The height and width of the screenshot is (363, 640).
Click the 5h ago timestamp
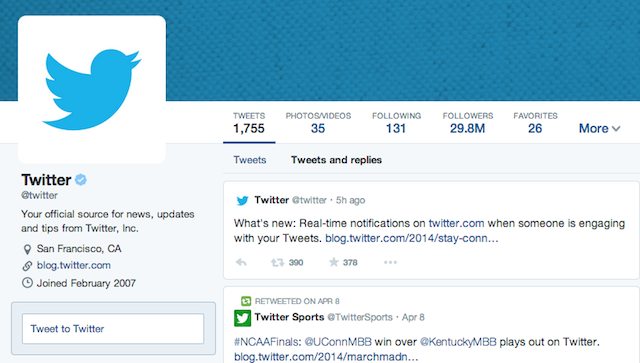[350, 200]
